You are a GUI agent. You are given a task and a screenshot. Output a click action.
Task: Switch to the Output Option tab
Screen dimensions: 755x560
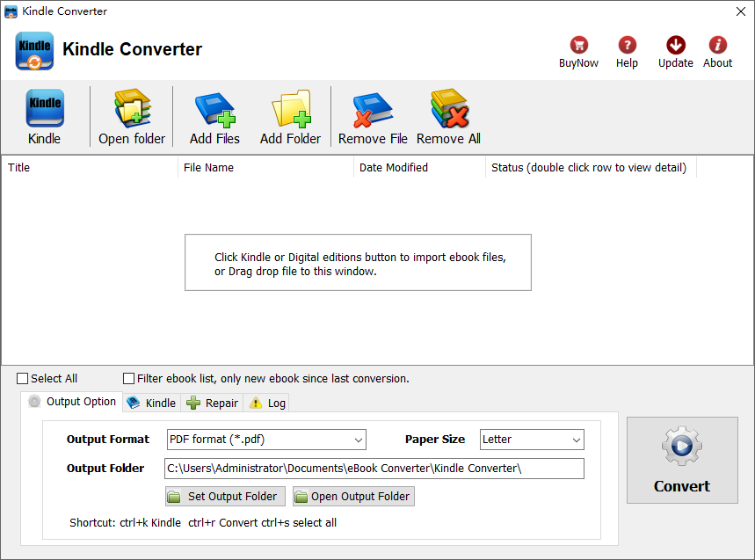pos(72,402)
